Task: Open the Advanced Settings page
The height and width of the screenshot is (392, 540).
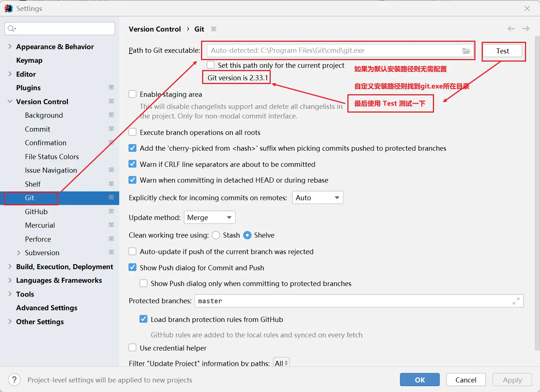Action: 47,308
